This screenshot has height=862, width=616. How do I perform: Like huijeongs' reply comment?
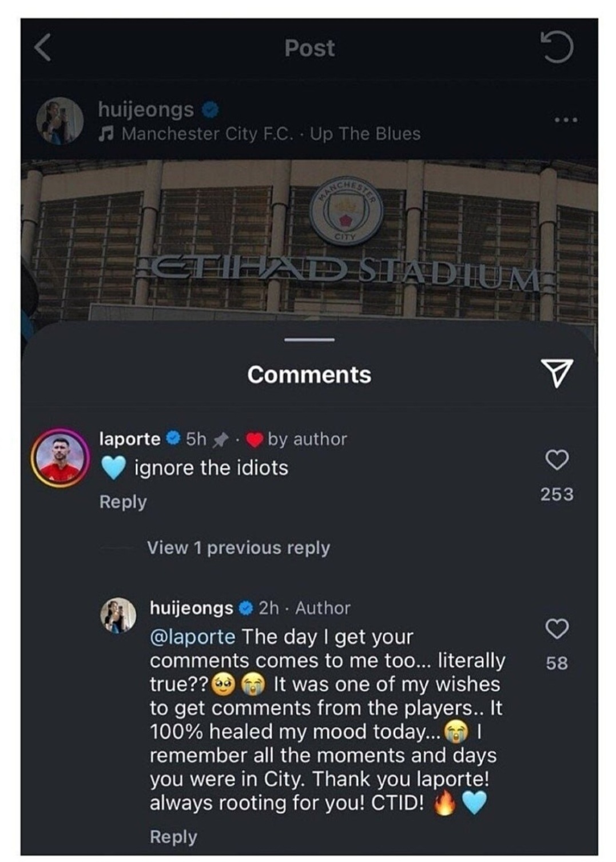coord(557,628)
